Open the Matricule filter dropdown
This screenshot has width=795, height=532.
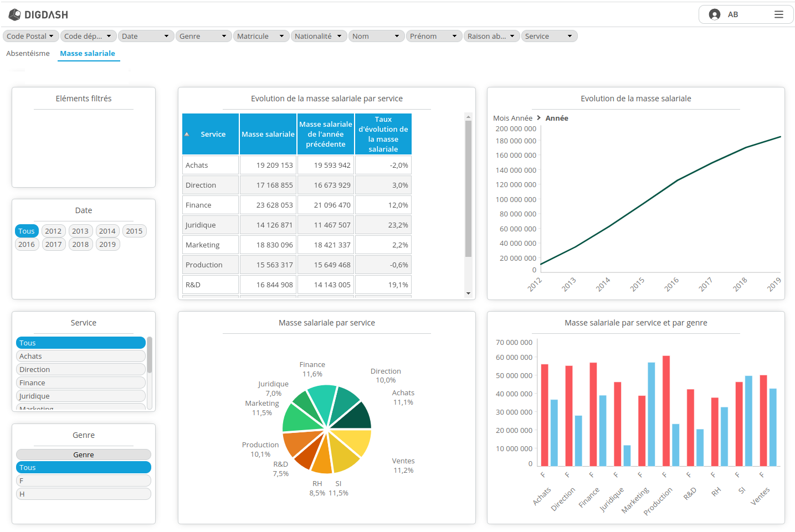point(261,35)
